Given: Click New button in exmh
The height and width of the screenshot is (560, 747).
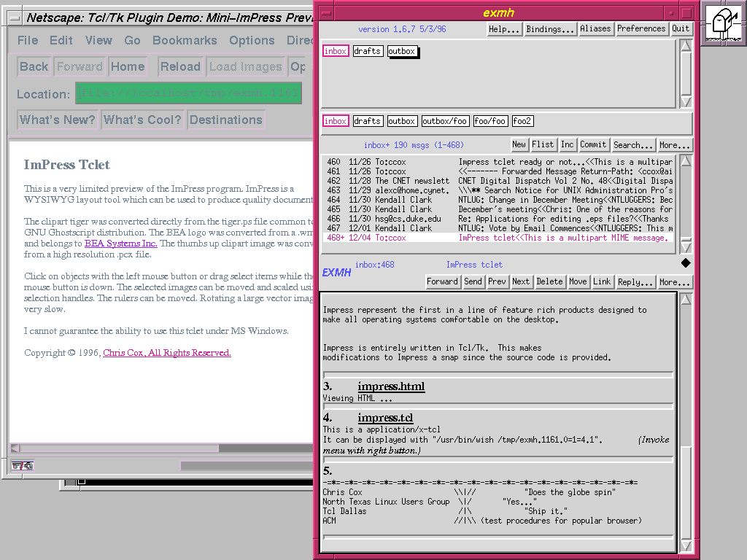Looking at the screenshot, I should (x=519, y=144).
